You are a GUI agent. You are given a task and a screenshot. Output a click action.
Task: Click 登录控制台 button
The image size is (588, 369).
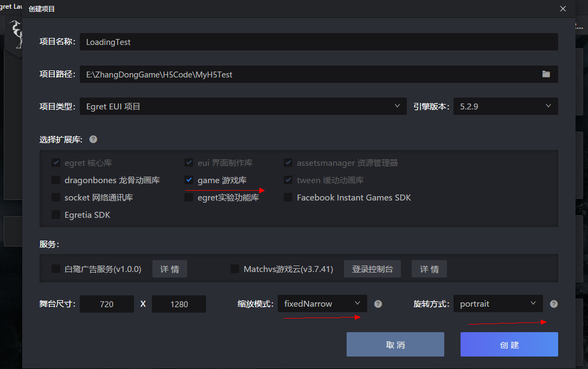tap(372, 269)
